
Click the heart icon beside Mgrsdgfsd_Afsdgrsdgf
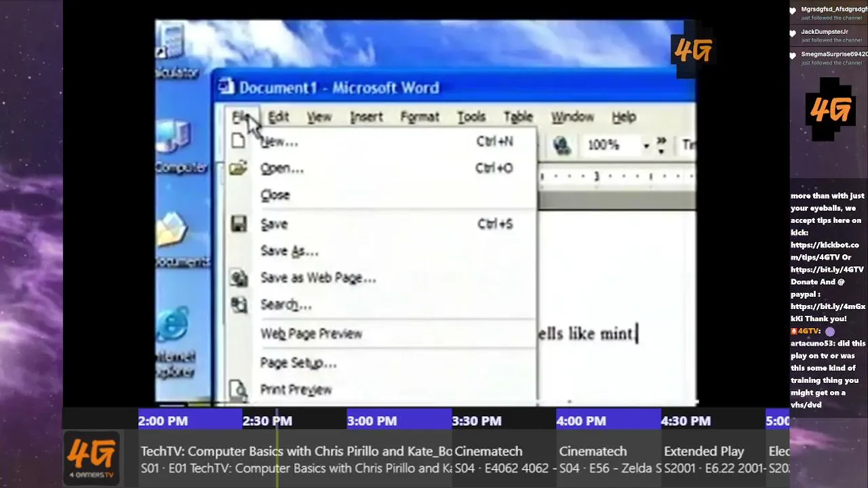[x=793, y=12]
